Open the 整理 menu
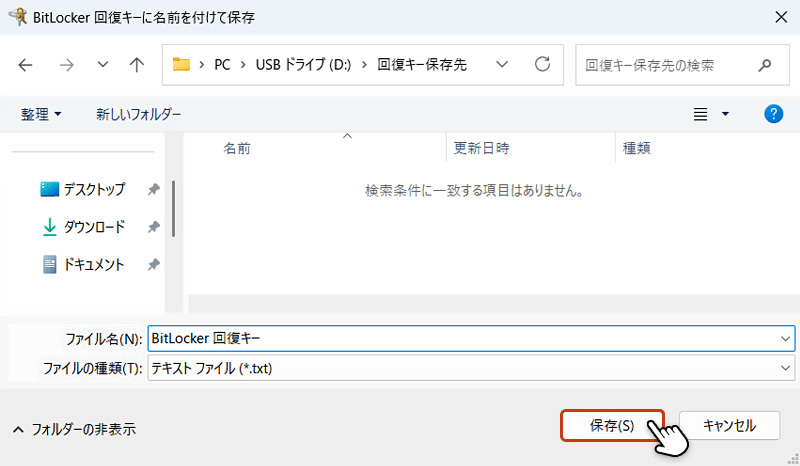800x466 pixels. 41,114
